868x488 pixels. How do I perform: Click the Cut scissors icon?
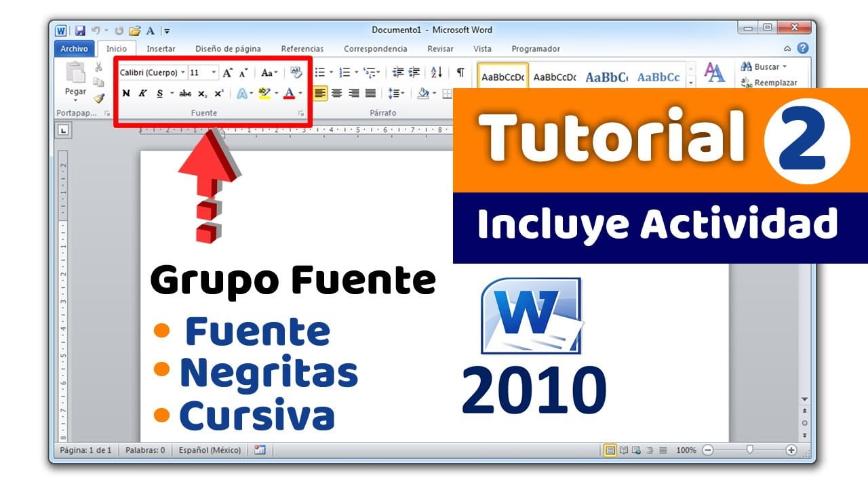tap(98, 67)
